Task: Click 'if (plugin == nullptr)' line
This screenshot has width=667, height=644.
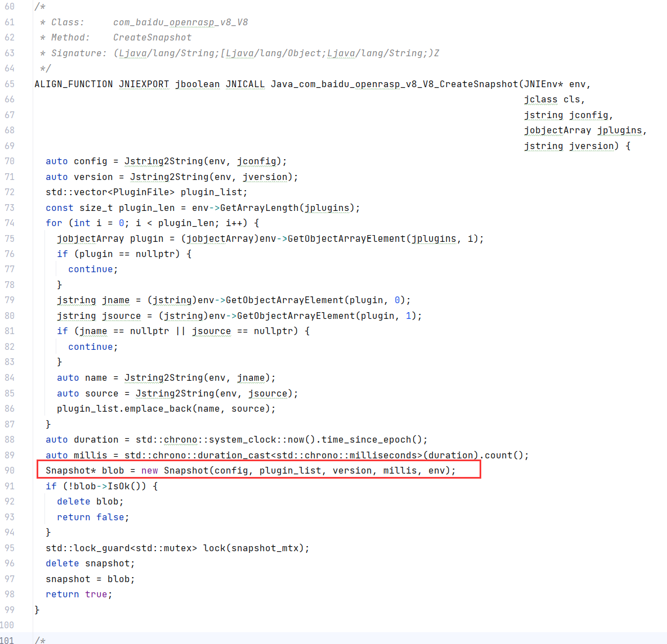Action: (124, 254)
